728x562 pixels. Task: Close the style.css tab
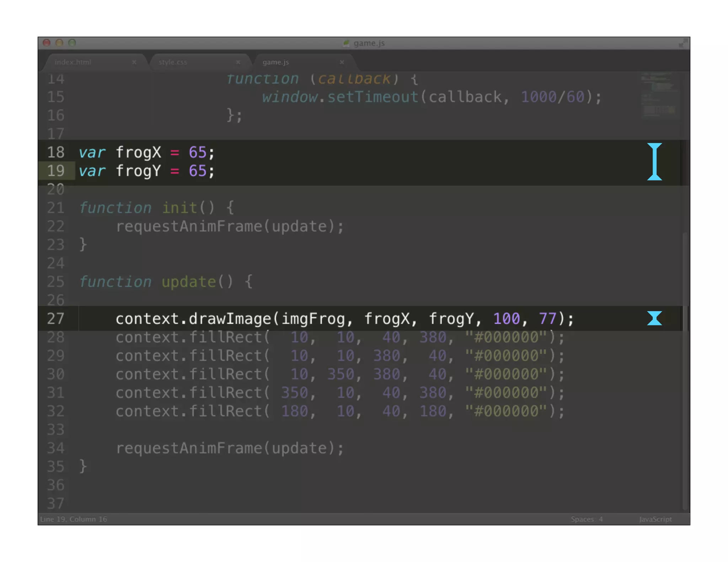pyautogui.click(x=238, y=62)
